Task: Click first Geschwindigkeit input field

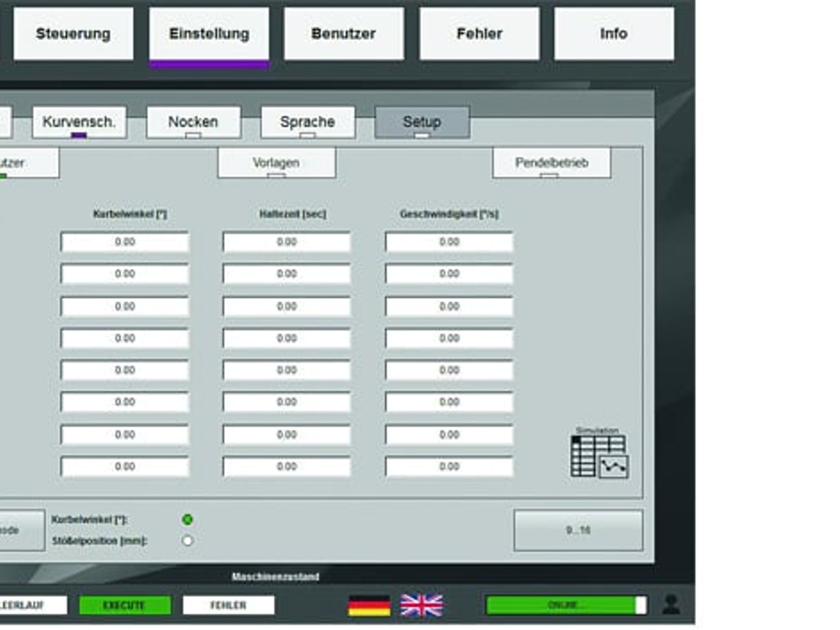Action: (449, 242)
